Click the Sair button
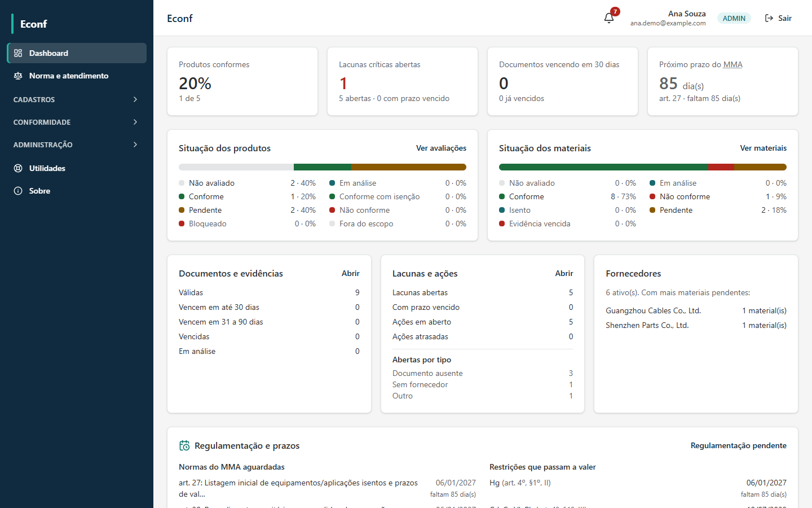This screenshot has width=812, height=508. 778,18
